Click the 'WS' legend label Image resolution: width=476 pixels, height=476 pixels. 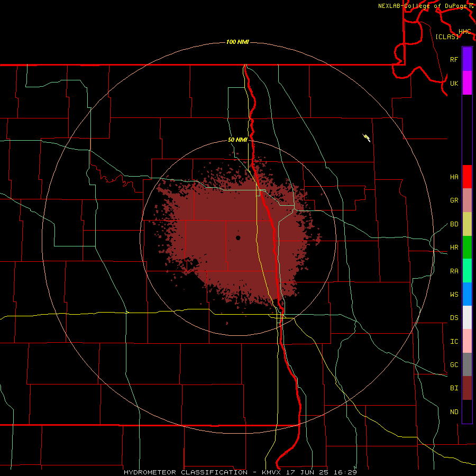[x=454, y=295]
